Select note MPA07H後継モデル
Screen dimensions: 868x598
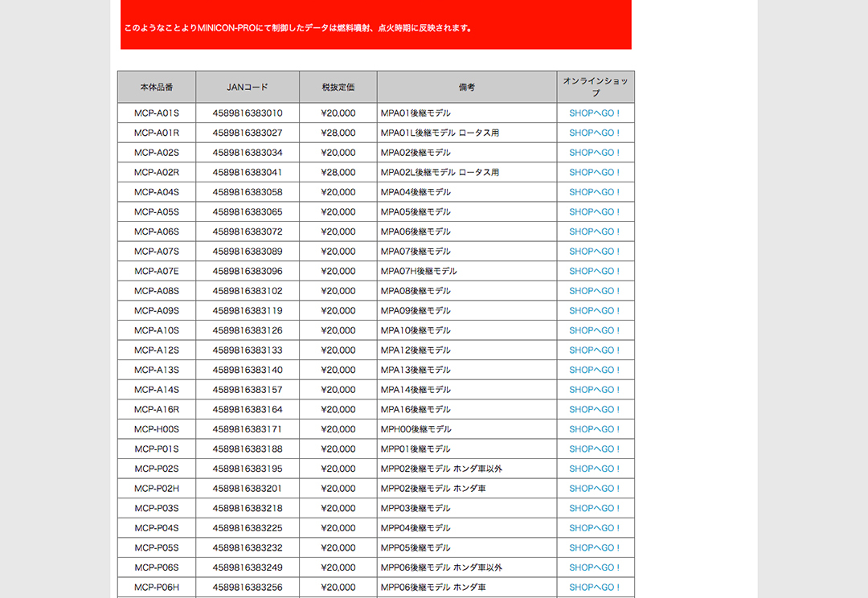tap(419, 272)
